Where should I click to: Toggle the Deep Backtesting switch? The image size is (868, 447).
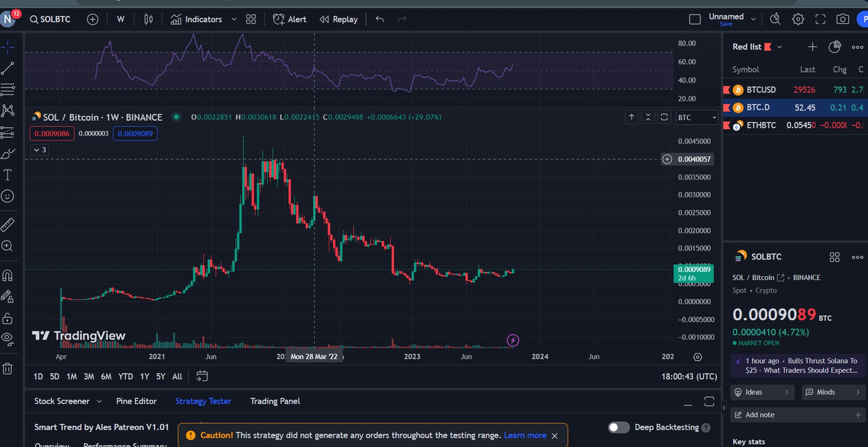coord(618,427)
